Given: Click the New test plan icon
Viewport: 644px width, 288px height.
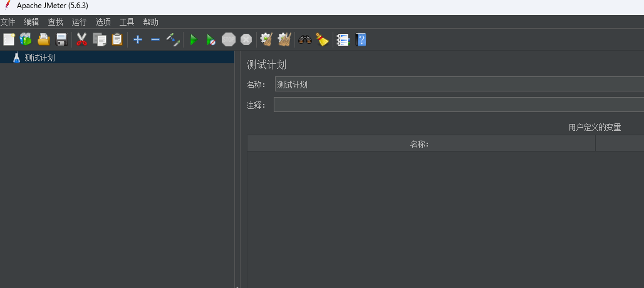Looking at the screenshot, I should (x=9, y=40).
